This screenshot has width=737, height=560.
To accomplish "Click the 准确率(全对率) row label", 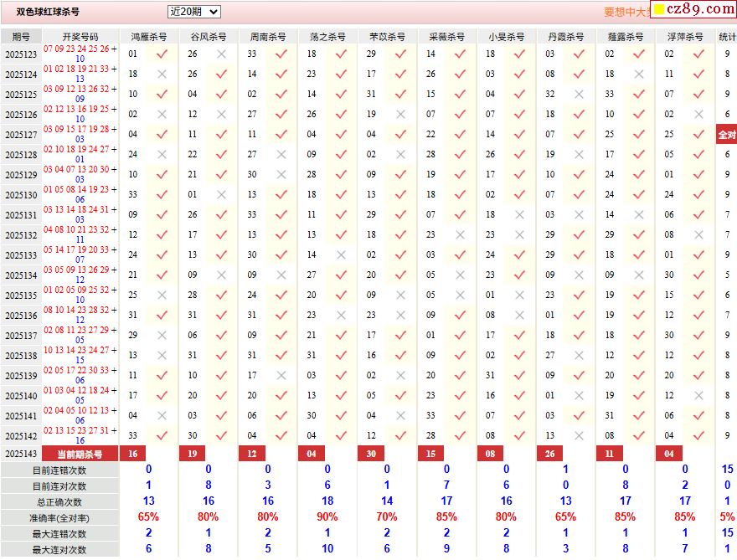I will pyautogui.click(x=59, y=518).
